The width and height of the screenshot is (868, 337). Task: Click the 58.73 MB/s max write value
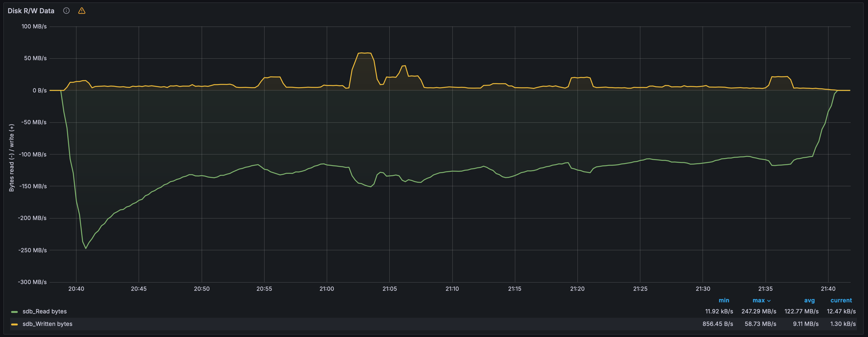(x=760, y=324)
